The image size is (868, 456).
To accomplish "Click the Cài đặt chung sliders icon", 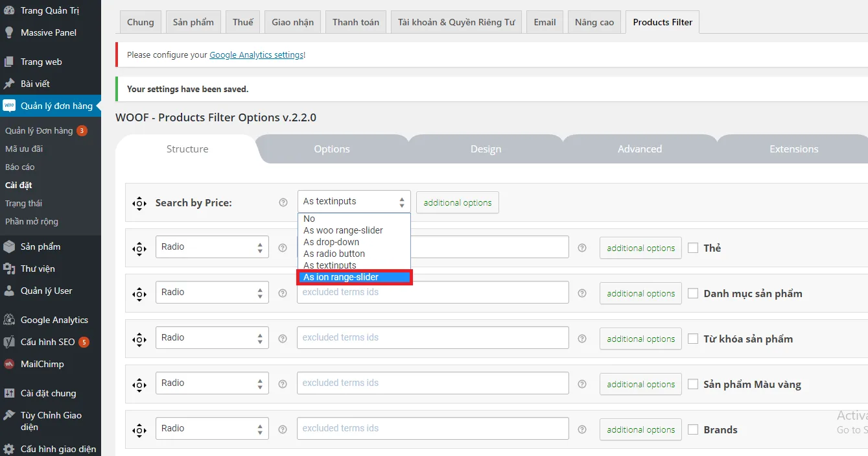I will (9, 393).
